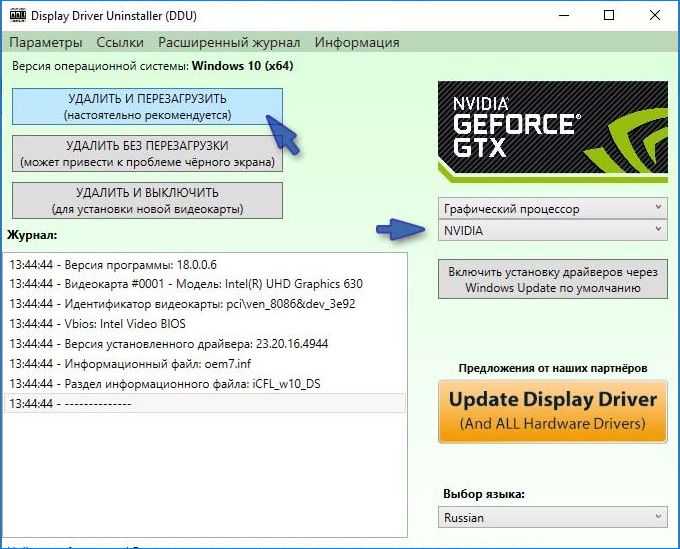Screen dimensions: 680x549
Task: Click УДАЛИТЬ И ВЫКЛЮЧИТЬ button
Action: click(147, 200)
